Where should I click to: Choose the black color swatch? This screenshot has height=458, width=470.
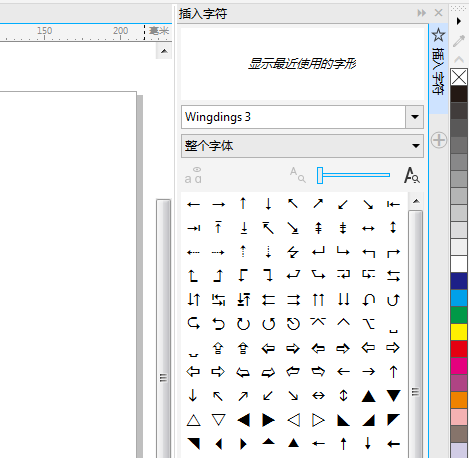459,94
